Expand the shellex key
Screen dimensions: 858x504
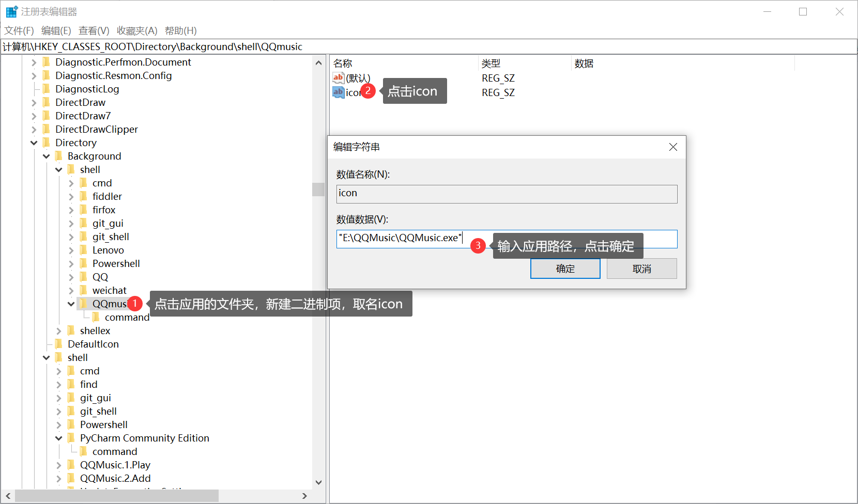coord(59,331)
